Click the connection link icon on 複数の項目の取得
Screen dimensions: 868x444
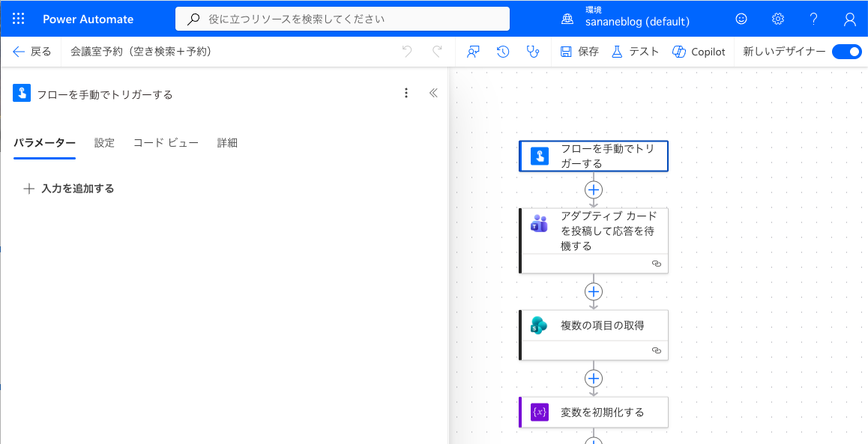(657, 350)
